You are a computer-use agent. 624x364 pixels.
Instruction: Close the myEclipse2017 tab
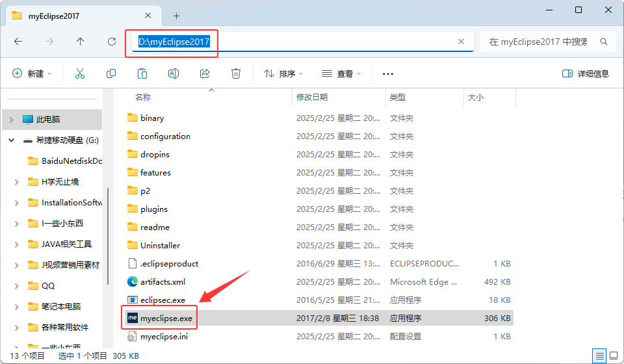tap(148, 16)
